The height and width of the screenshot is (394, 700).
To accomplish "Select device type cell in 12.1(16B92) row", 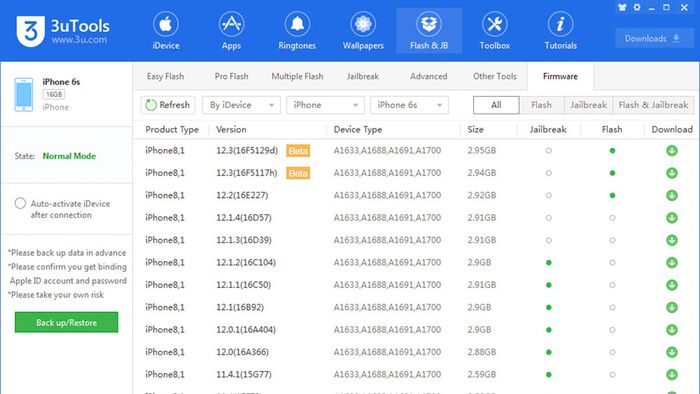I will click(x=387, y=307).
